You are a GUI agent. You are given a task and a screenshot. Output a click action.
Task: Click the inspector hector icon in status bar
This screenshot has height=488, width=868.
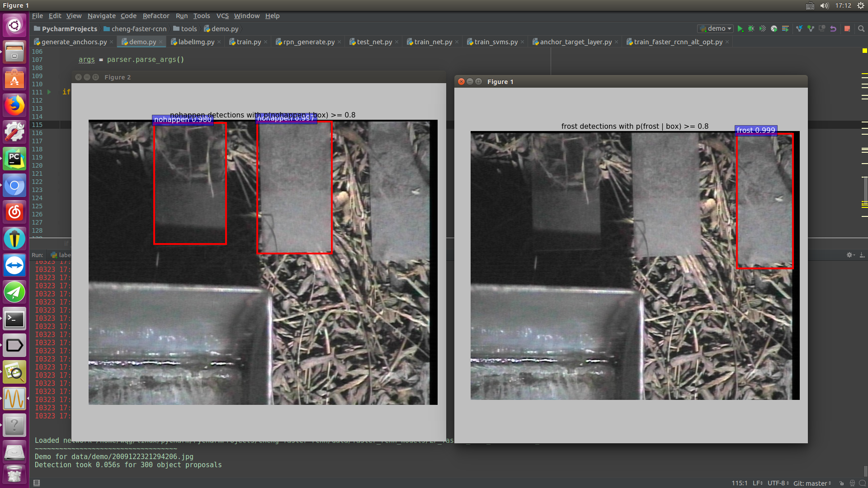[x=852, y=483]
